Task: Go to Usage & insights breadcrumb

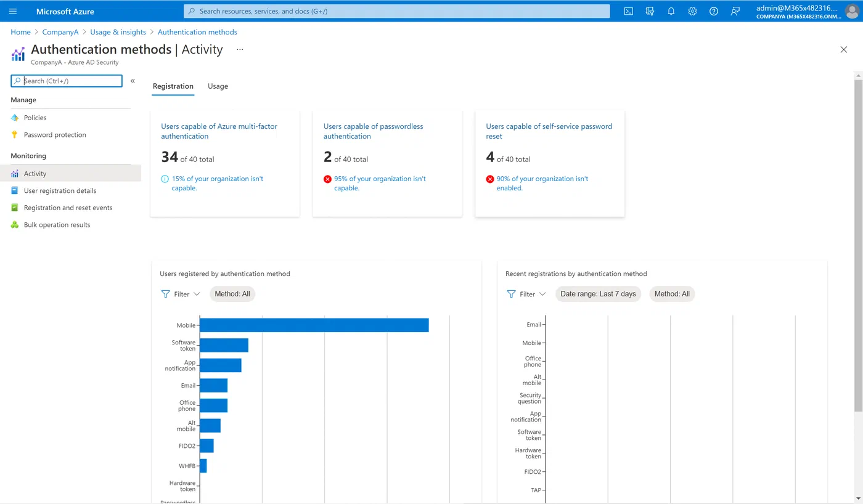Action: 118,32
